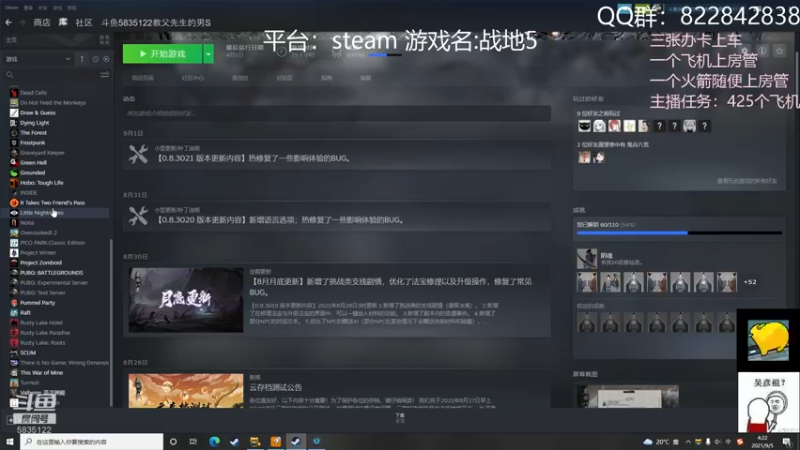Click the +52 more achievements link
Viewport: 800px width, 450px height.
click(x=750, y=282)
